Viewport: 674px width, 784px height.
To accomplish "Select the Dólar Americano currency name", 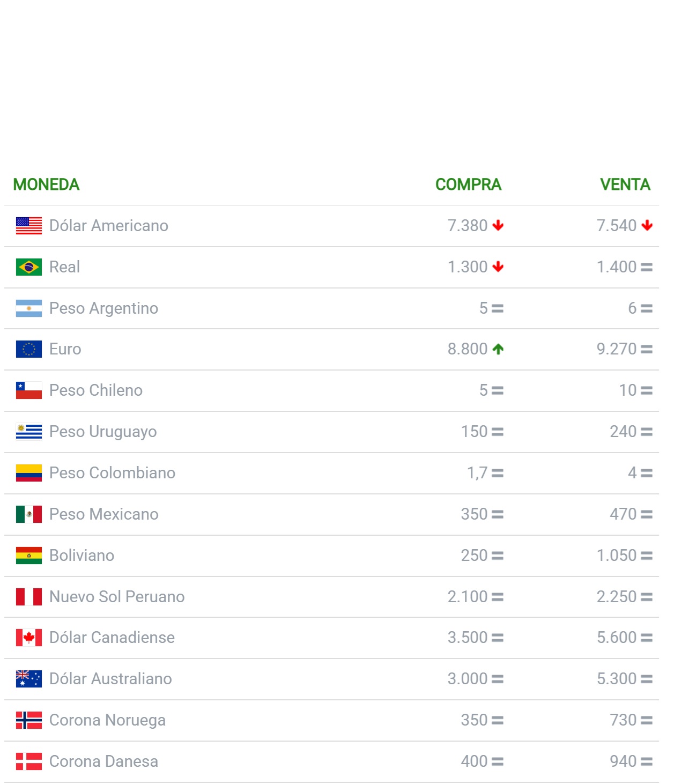I will (x=109, y=226).
